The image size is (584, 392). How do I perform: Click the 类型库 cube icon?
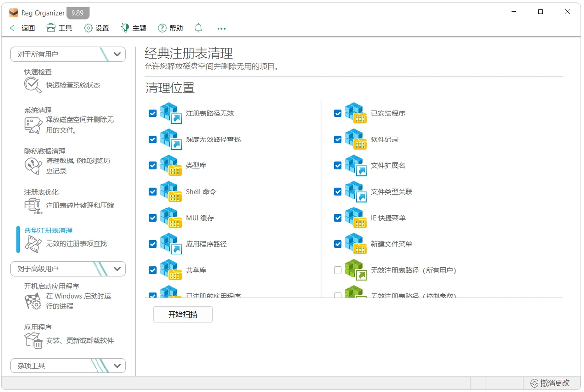pos(171,165)
